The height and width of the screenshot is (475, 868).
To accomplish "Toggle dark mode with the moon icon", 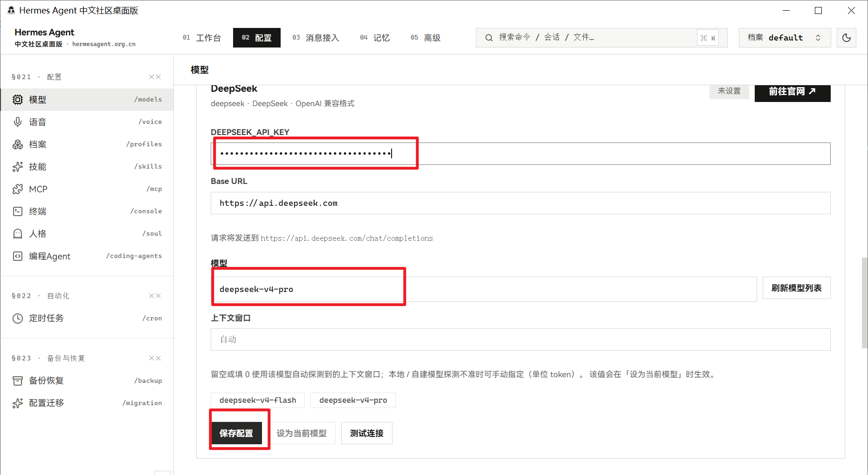I will pos(847,38).
